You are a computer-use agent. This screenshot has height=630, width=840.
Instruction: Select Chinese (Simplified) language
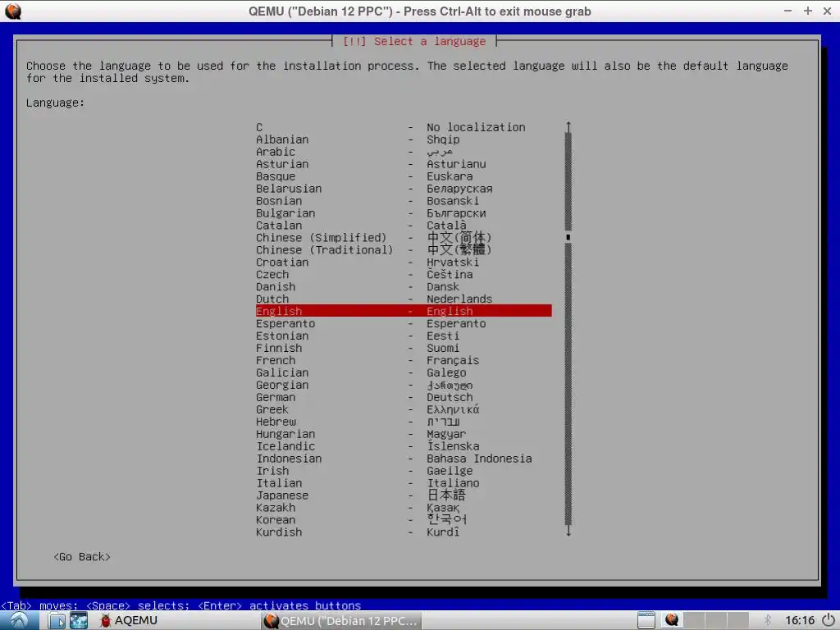(404, 238)
